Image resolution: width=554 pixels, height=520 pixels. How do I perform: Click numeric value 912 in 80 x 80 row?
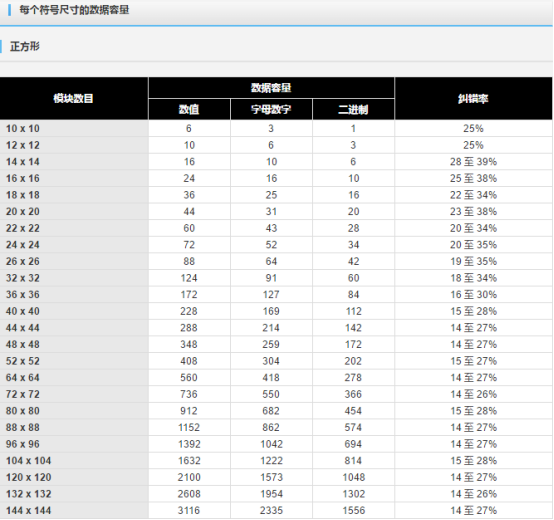click(189, 411)
